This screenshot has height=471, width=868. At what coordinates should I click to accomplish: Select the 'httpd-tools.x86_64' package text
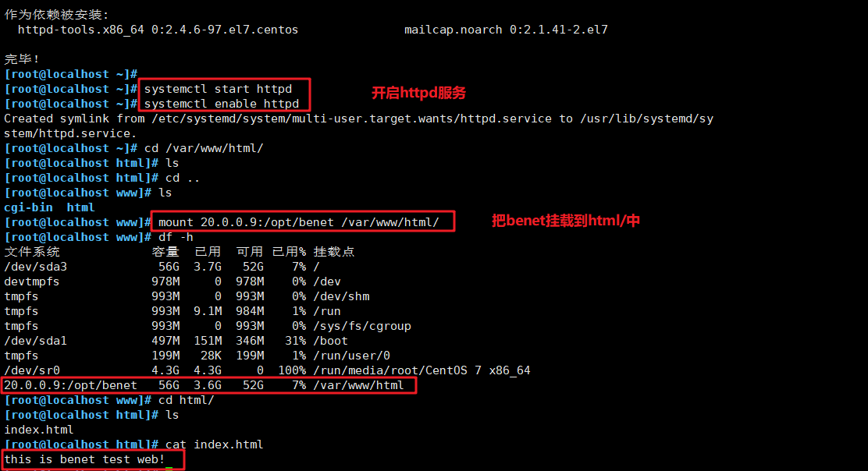click(81, 30)
